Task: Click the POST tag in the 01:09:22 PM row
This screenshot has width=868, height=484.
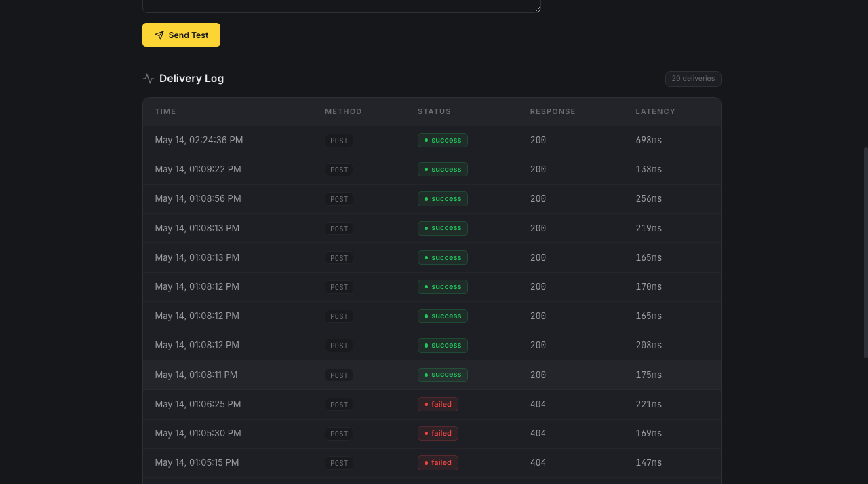Action: [x=339, y=170]
